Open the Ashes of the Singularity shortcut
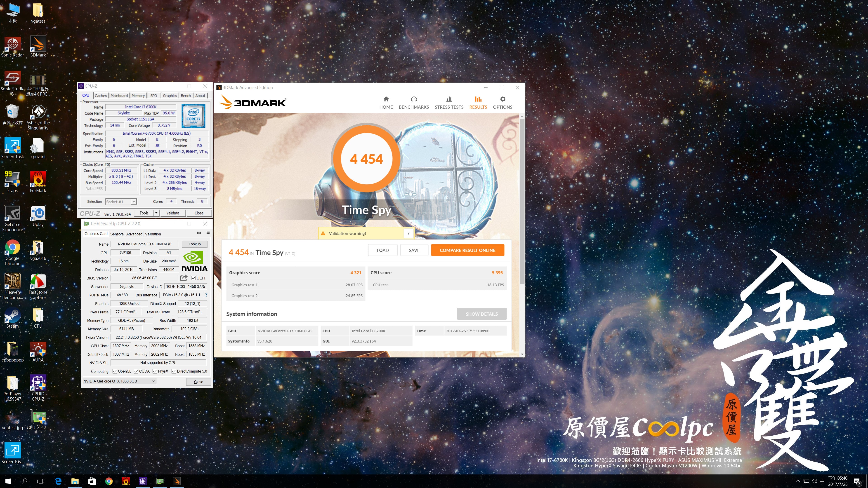The image size is (868, 488). click(38, 117)
